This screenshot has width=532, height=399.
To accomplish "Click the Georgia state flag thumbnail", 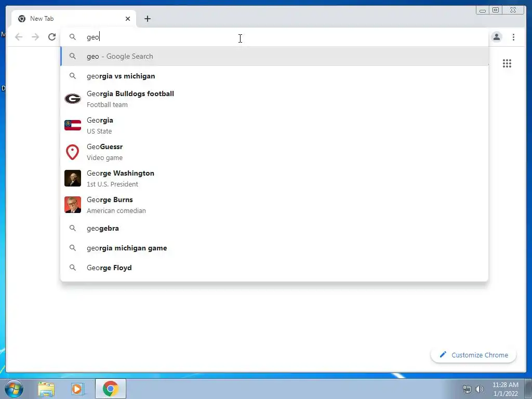I will (73, 125).
